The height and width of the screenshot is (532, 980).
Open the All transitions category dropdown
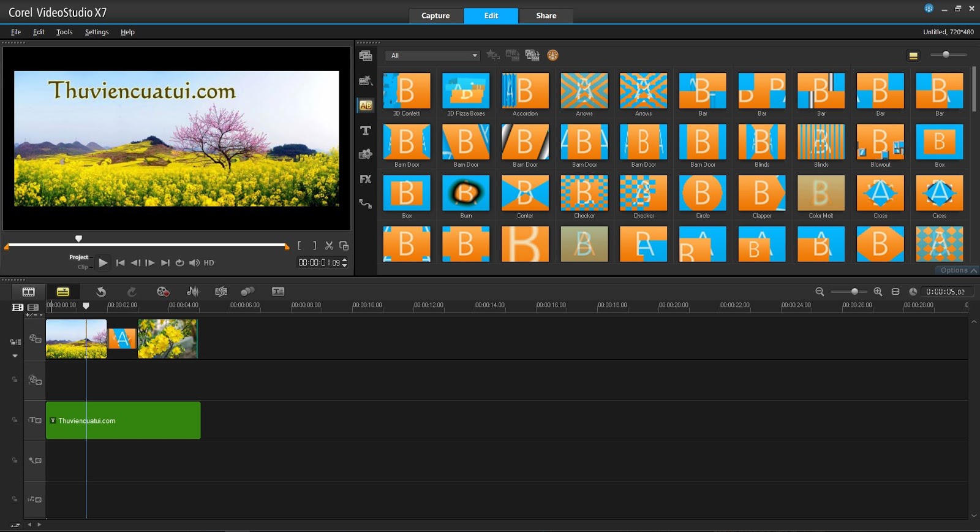pyautogui.click(x=432, y=56)
